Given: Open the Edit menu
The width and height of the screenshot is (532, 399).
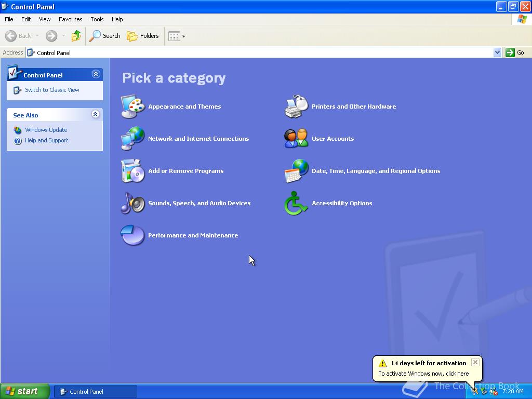Looking at the screenshot, I should point(26,19).
